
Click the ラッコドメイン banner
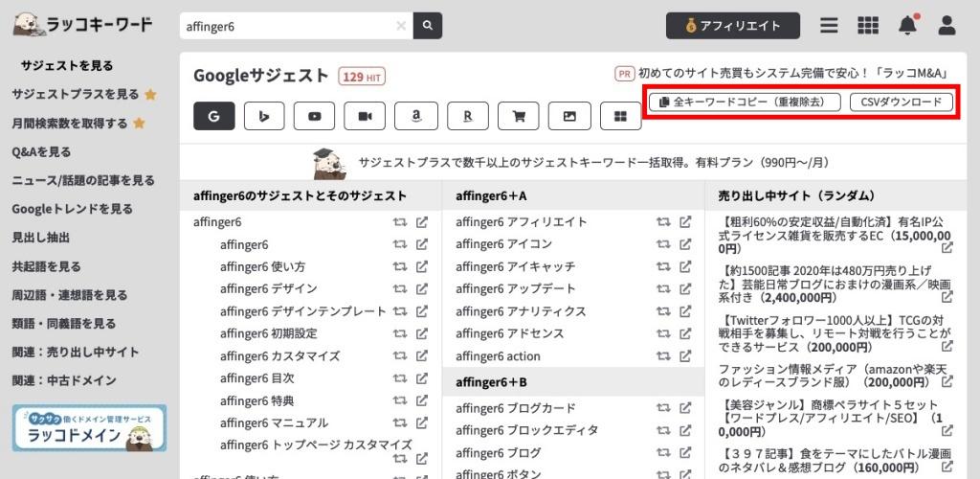coord(89,427)
